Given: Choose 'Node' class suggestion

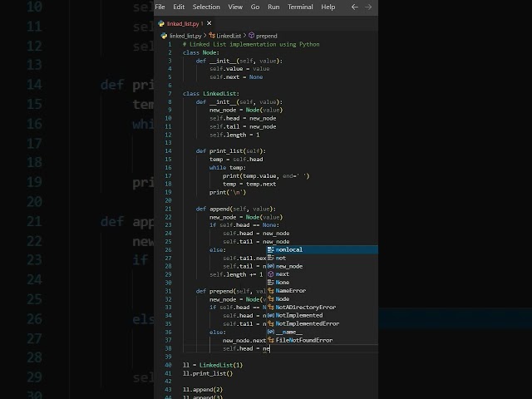Looking at the screenshot, I should coord(322,299).
